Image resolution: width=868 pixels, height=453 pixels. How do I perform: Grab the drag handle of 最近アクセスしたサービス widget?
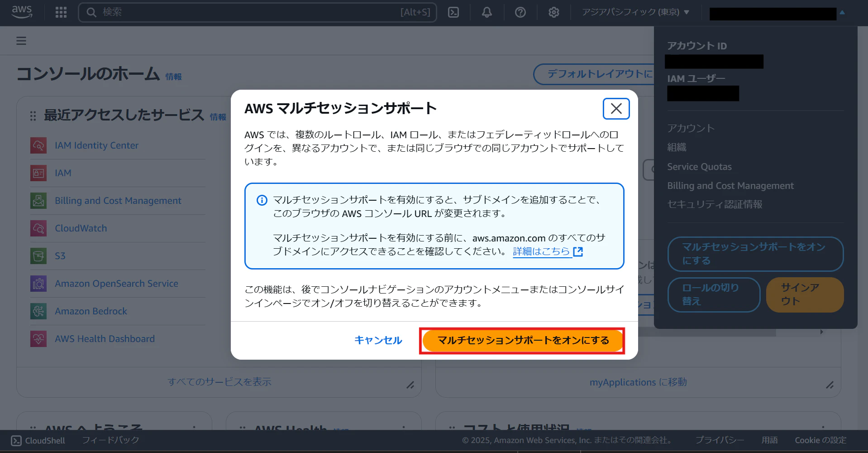click(x=33, y=116)
